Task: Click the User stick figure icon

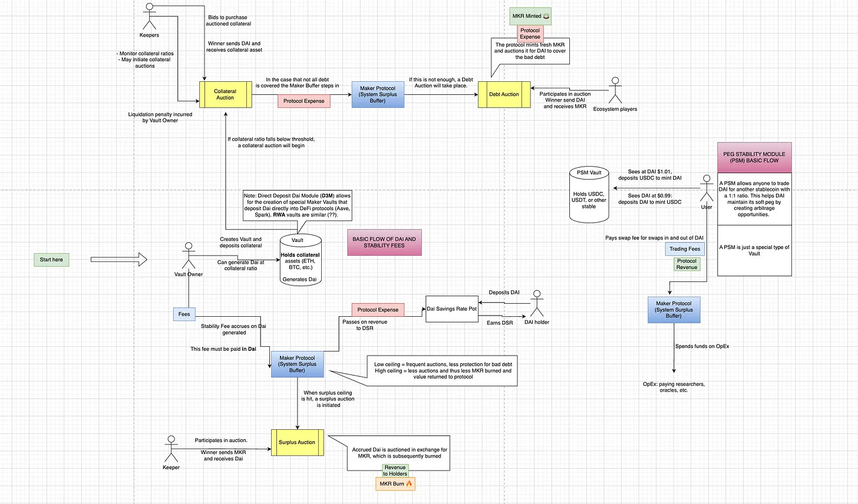Action: coord(707,188)
